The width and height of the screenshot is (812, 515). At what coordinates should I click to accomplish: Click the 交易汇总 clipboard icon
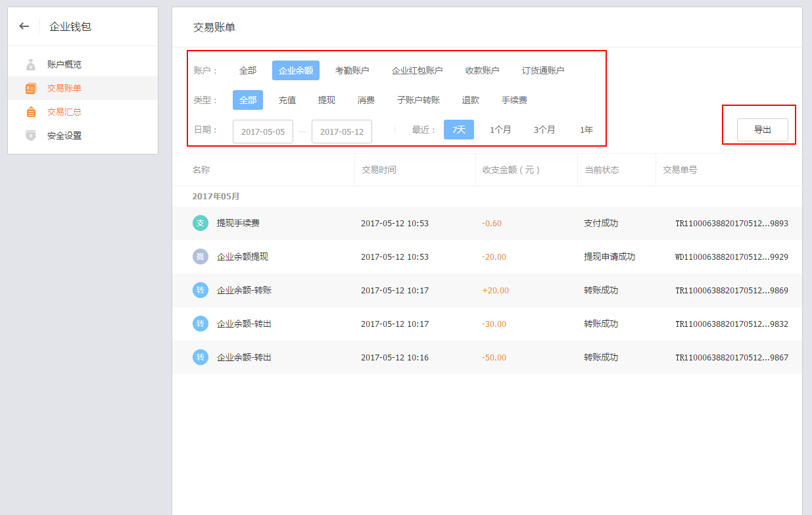[31, 112]
